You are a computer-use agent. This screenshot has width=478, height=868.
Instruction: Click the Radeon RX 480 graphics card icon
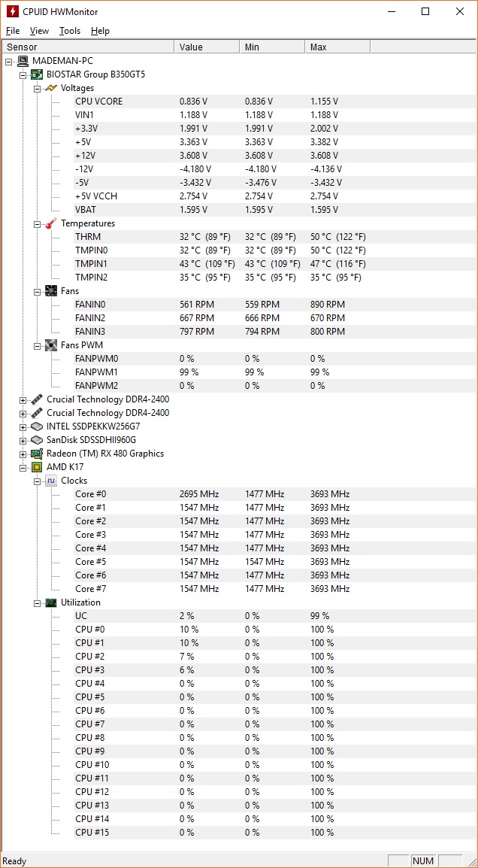coord(37,454)
